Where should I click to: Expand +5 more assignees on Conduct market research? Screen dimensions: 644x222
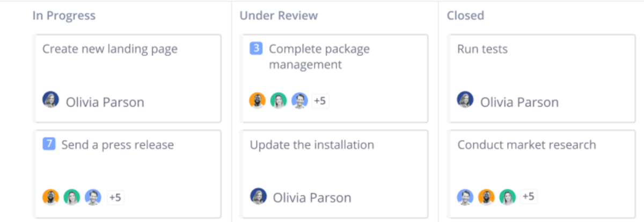click(529, 197)
